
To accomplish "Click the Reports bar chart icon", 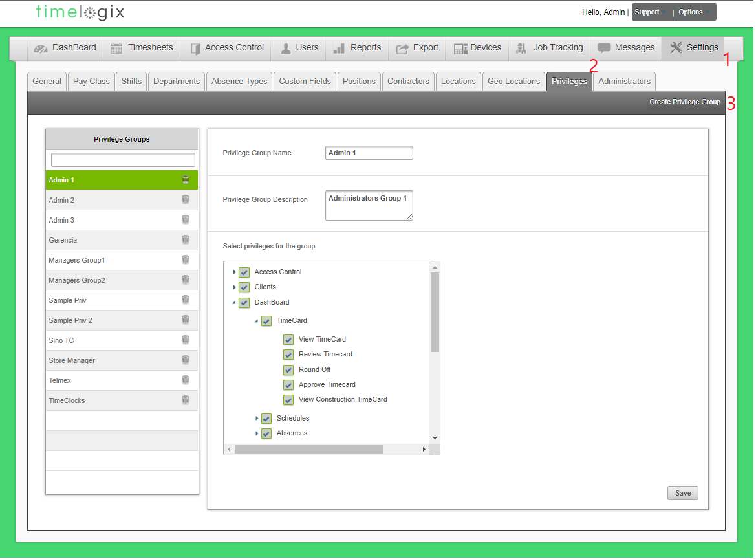I will [x=339, y=49].
